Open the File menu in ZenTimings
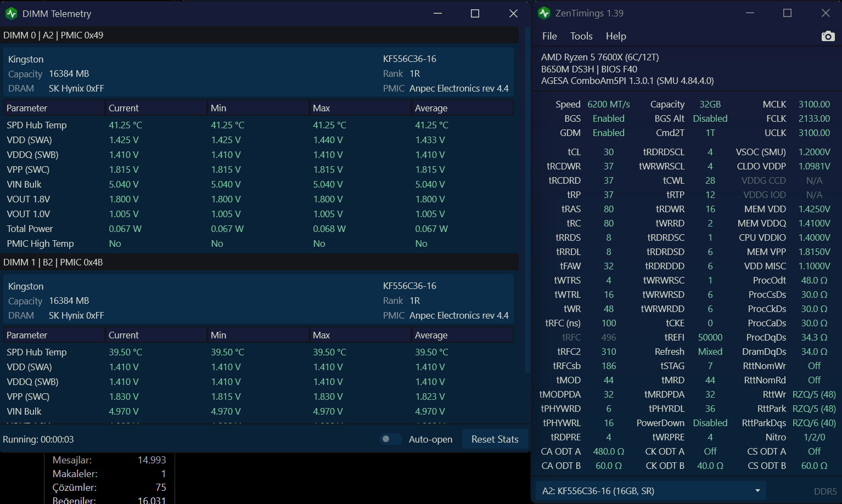Image resolution: width=842 pixels, height=504 pixels. 549,36
